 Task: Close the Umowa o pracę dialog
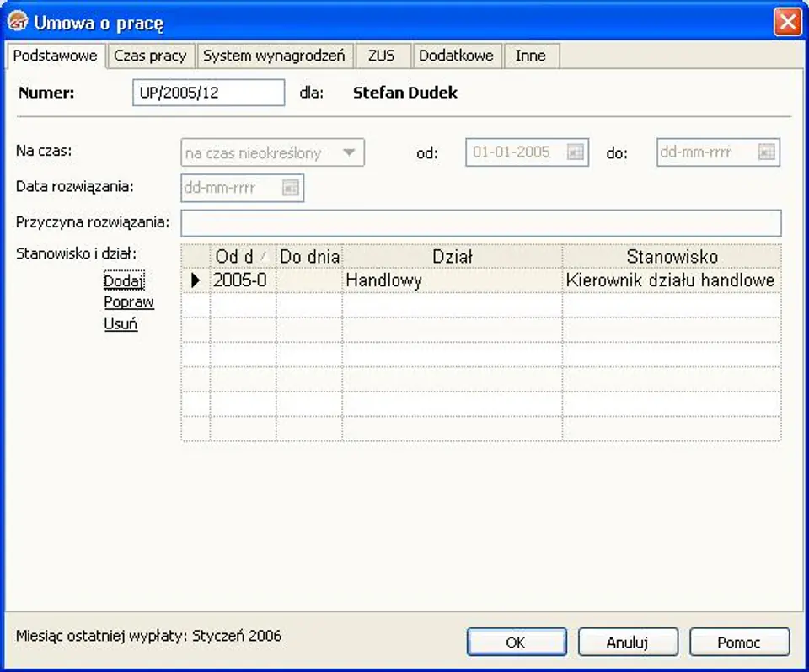[787, 22]
